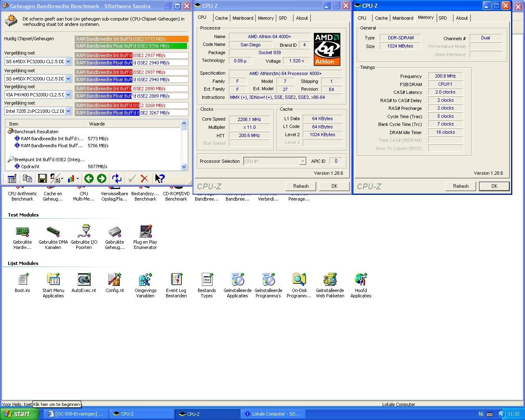Open the Geinstalleerde Programma's module

[x=268, y=285]
